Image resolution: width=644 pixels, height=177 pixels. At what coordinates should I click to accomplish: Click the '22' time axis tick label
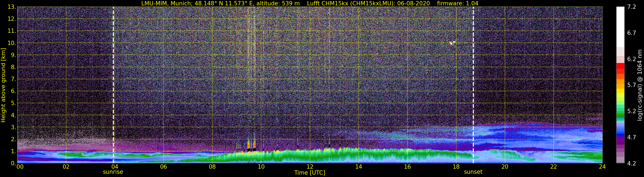tap(554, 166)
